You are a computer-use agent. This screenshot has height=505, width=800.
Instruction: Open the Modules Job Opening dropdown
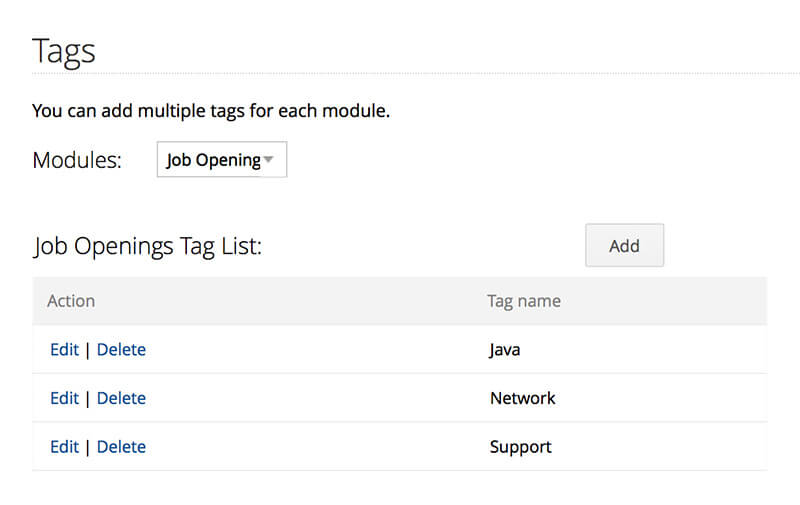(x=222, y=160)
